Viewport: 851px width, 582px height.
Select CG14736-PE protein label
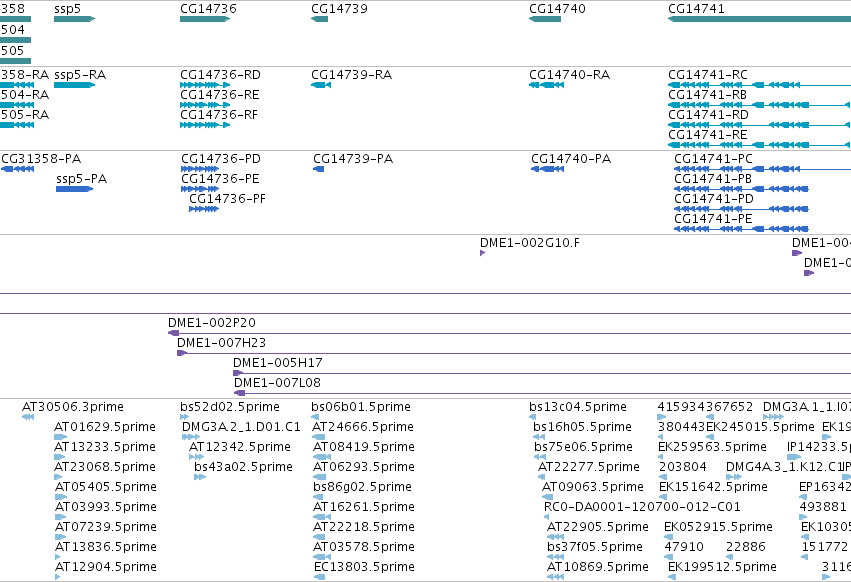(220, 179)
